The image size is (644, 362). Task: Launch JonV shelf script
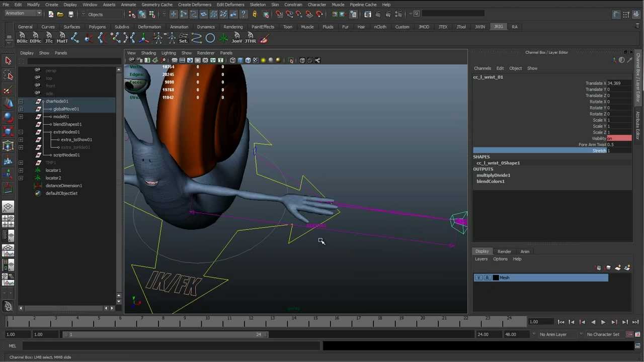[x=236, y=38]
